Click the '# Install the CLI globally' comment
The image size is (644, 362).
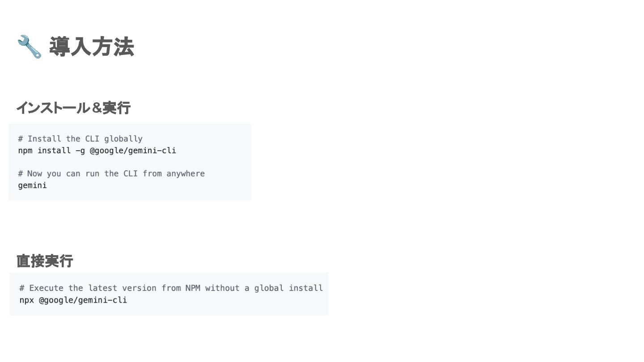(x=80, y=139)
